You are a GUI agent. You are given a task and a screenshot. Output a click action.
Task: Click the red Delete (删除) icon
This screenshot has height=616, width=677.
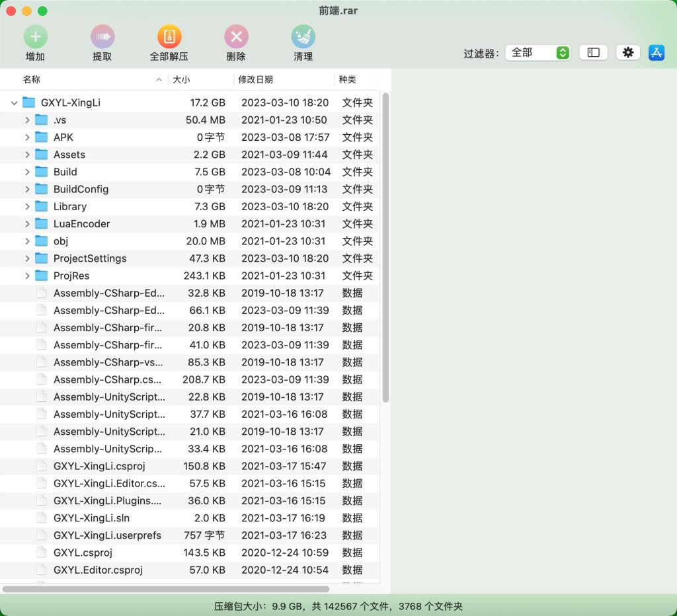pyautogui.click(x=236, y=36)
